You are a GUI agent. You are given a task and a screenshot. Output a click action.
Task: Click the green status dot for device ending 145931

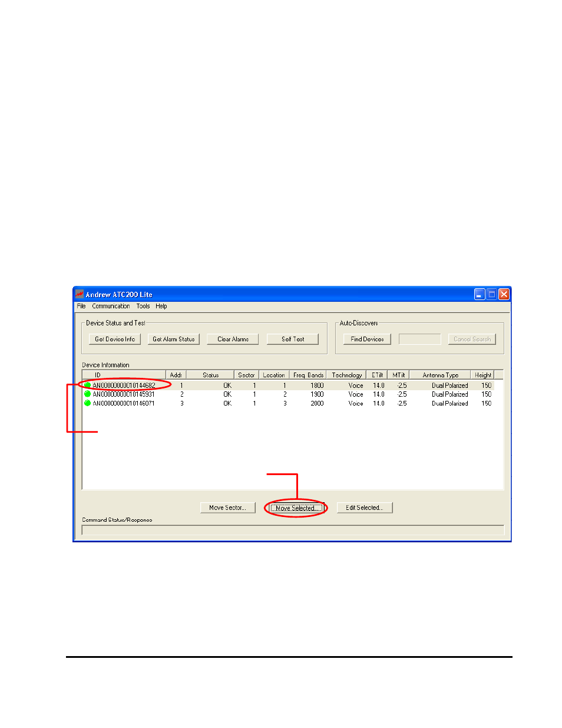tap(88, 394)
